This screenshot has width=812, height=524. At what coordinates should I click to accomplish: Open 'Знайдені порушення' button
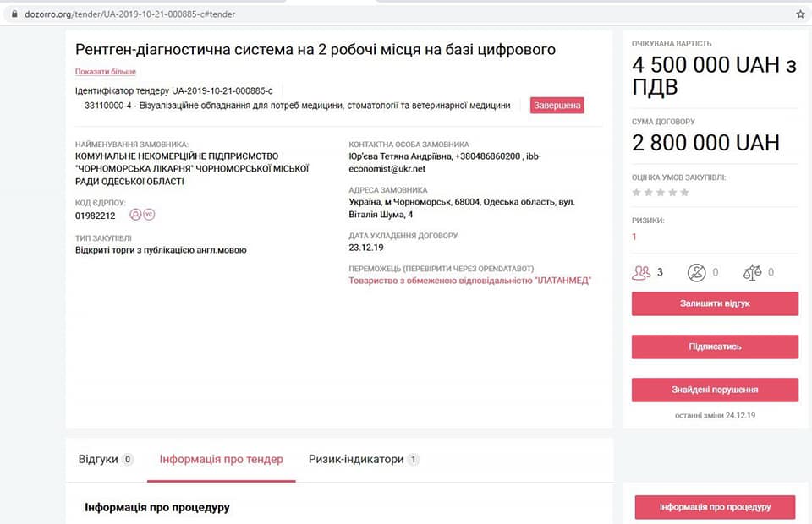pos(715,390)
